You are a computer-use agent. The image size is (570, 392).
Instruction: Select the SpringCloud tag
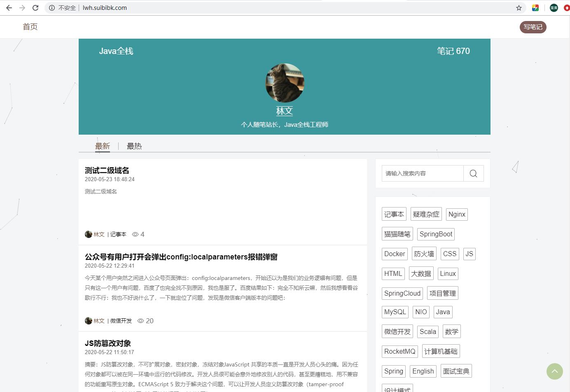pos(402,293)
